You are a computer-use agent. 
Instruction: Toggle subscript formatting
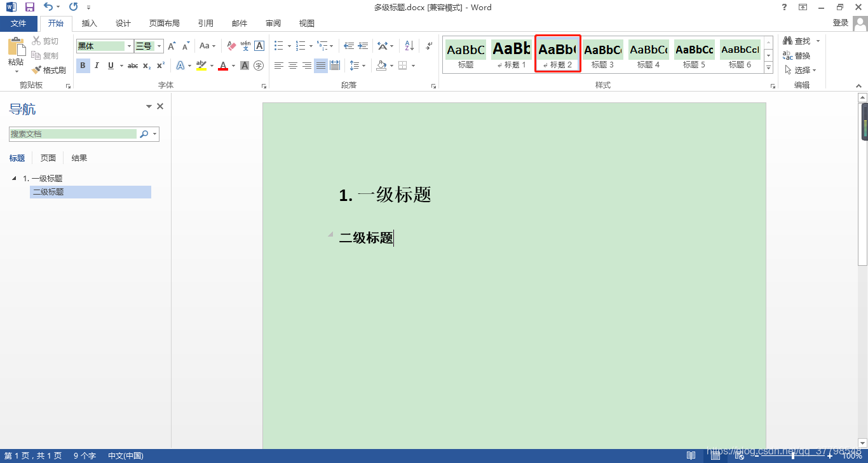[147, 66]
